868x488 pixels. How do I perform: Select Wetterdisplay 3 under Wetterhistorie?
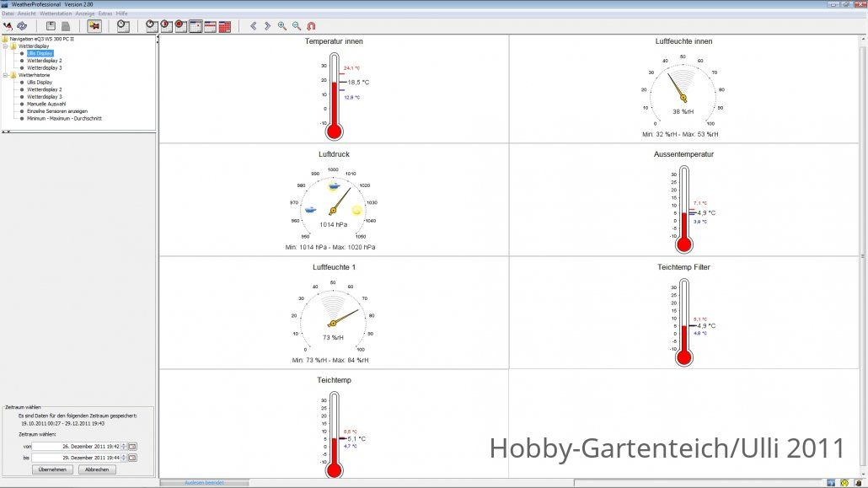[45, 96]
